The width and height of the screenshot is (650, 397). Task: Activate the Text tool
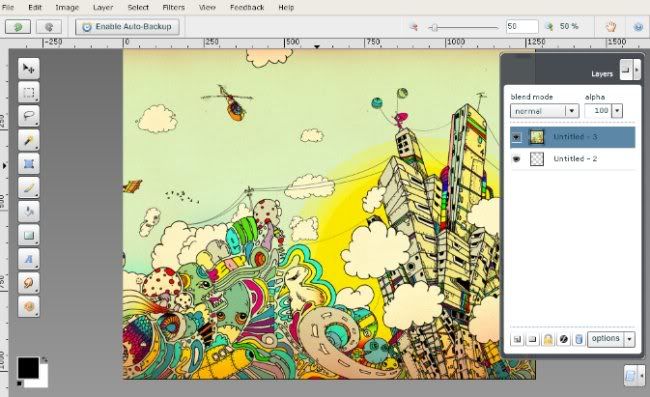[x=29, y=259]
